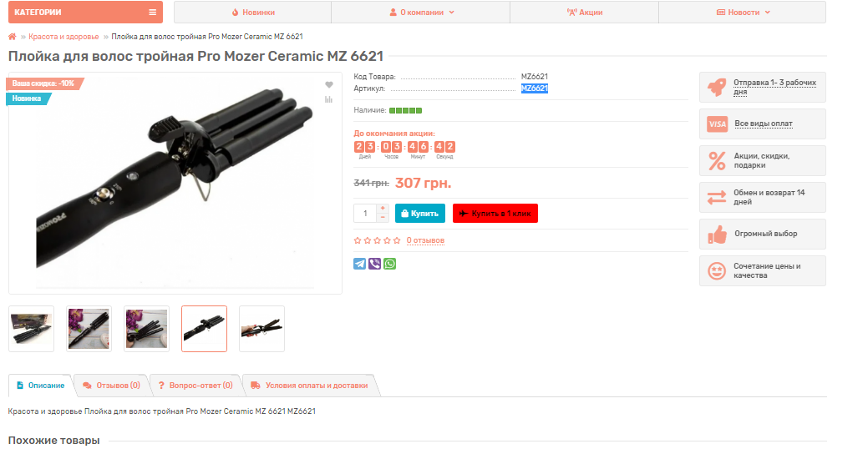Click Купить в 1 клик button
868x454 pixels.
(495, 214)
